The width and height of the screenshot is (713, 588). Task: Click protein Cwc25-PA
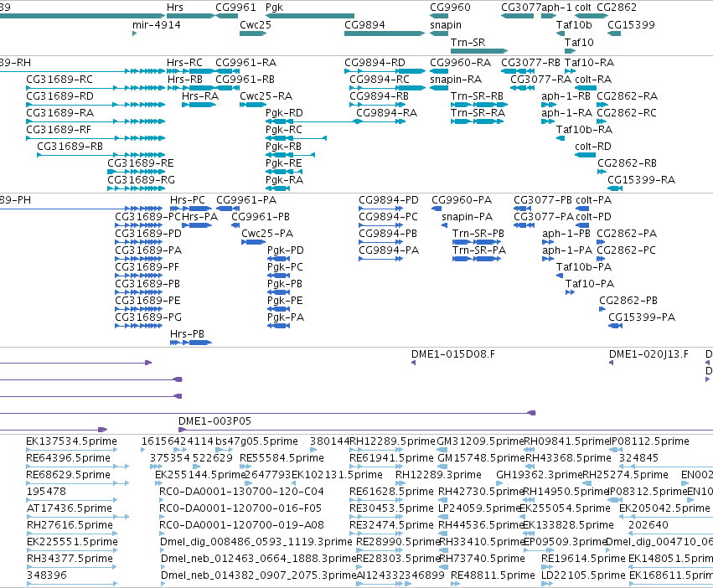pyautogui.click(x=267, y=234)
